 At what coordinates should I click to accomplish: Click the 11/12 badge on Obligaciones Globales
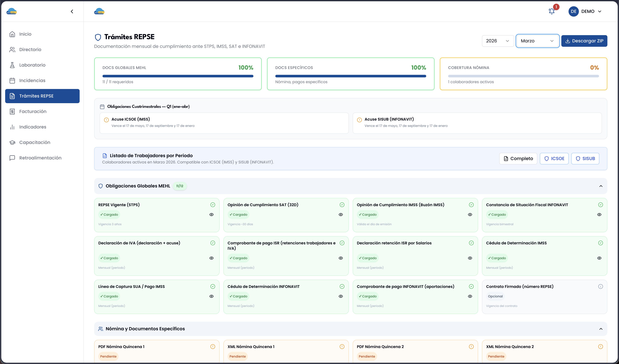click(180, 186)
